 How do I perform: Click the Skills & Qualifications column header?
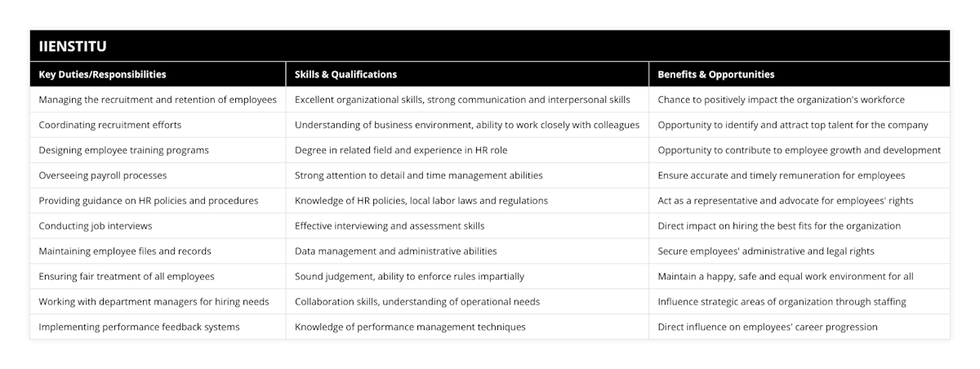tap(345, 74)
